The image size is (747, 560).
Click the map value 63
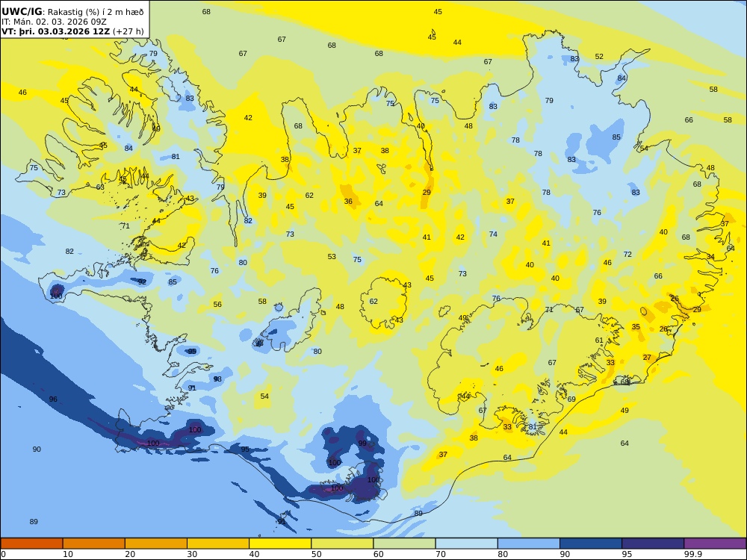pos(100,187)
